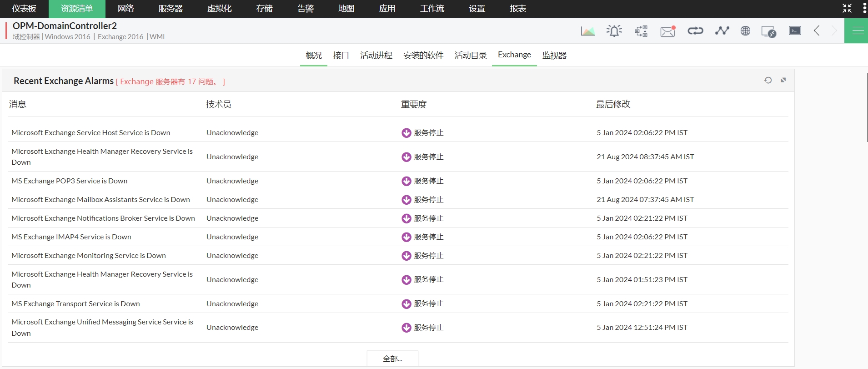Open the green hamburger menu

(x=856, y=31)
